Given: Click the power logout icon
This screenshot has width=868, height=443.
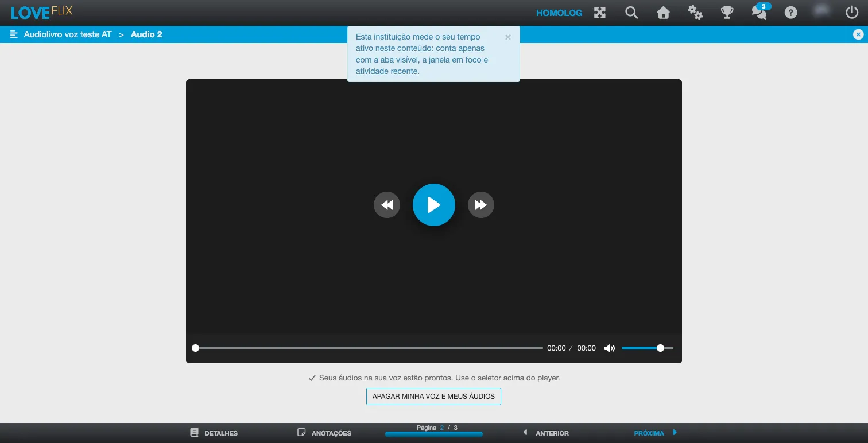Looking at the screenshot, I should pyautogui.click(x=852, y=13).
